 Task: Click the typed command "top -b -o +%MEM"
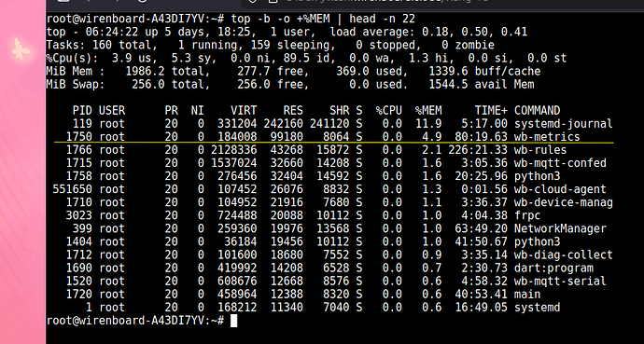tap(281, 19)
